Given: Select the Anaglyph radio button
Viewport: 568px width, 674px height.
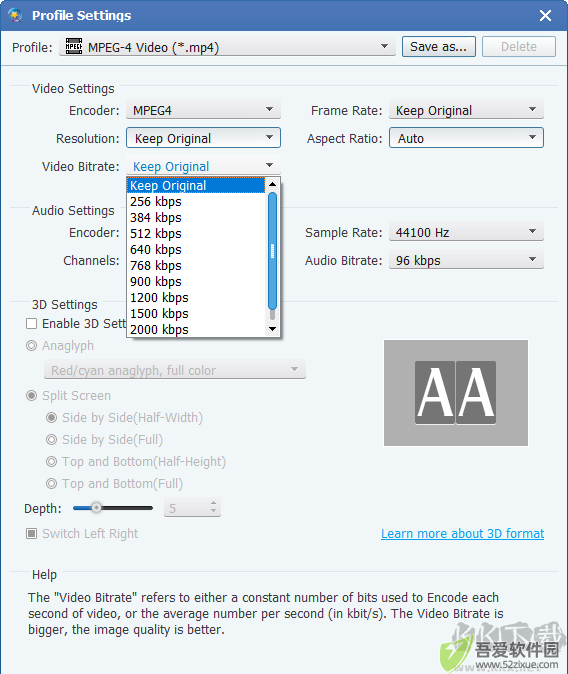Looking at the screenshot, I should 31,346.
